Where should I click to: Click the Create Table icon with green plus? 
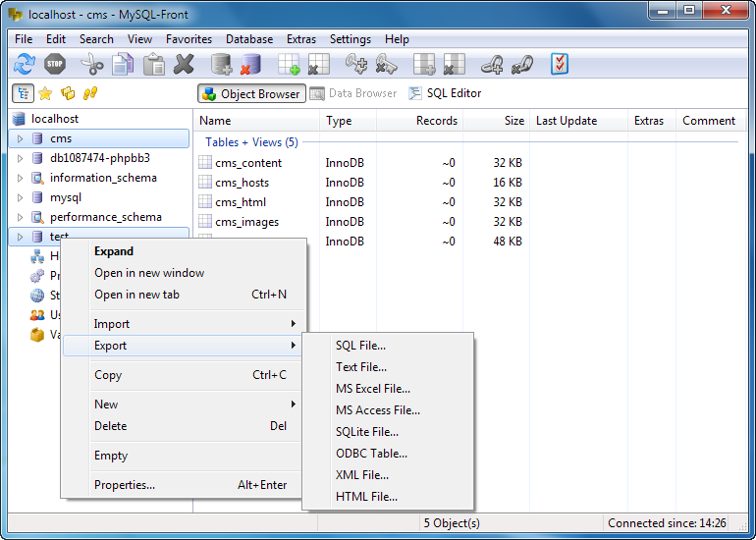click(289, 64)
